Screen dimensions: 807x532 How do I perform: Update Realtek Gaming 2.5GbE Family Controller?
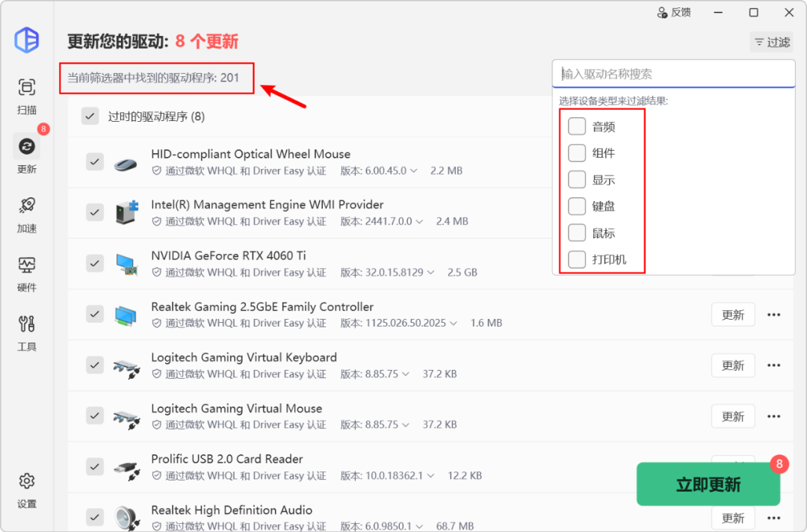[x=733, y=315]
